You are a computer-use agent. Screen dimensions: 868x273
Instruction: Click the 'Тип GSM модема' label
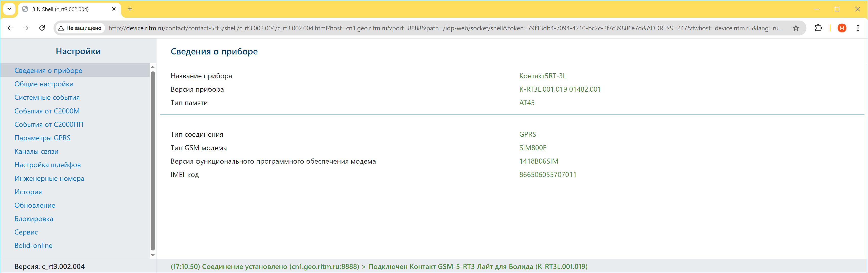coord(199,148)
